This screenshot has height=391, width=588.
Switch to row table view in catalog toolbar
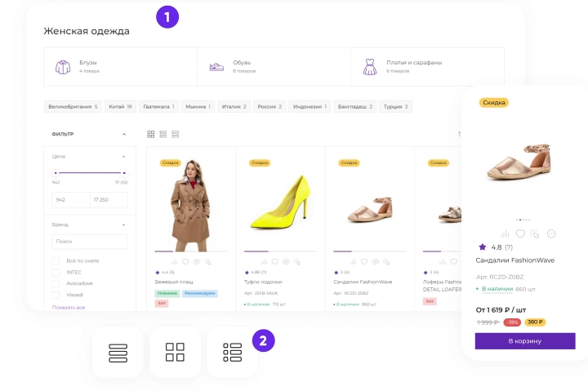coord(175,134)
